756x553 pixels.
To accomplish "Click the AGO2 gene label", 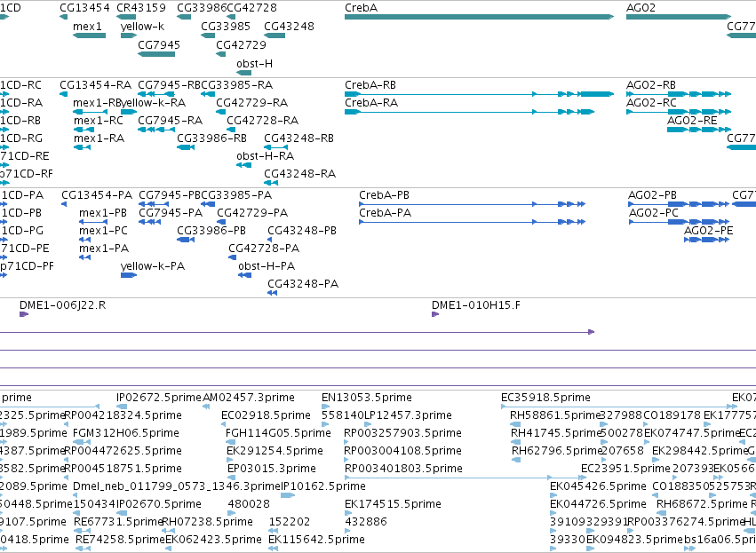I will tap(641, 8).
